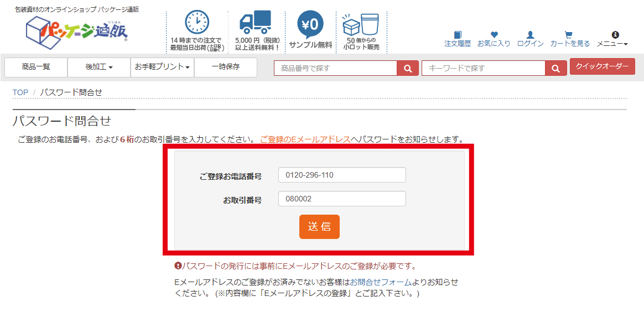This screenshot has width=644, height=317.
Task: Click the clock same-day shipping icon
Action: [196, 23]
